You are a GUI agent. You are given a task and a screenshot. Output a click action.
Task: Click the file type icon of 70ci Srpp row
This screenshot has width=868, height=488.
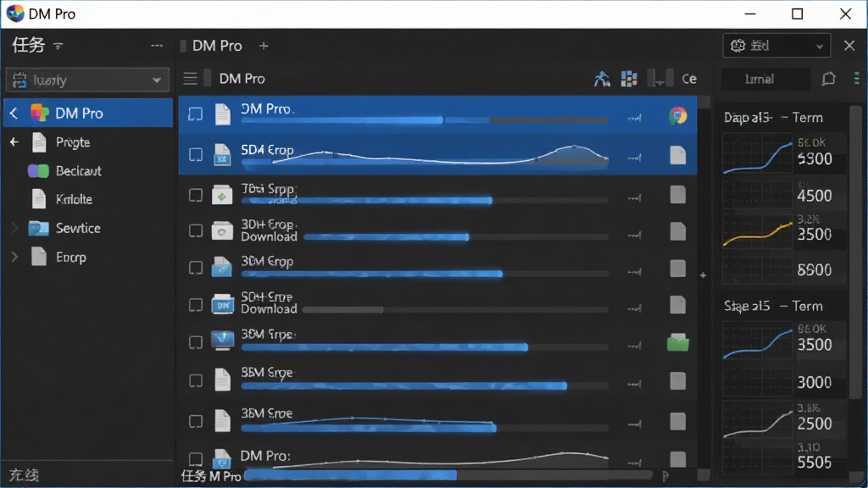[x=222, y=195]
